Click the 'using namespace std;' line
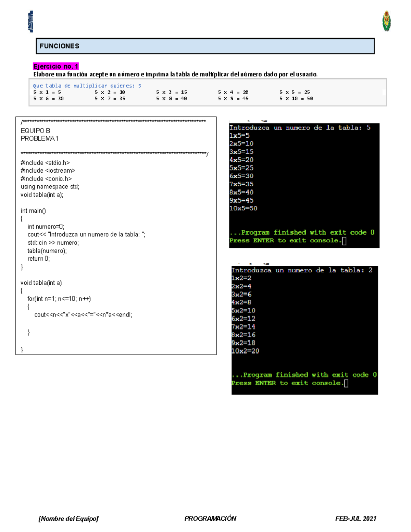 click(50, 187)
